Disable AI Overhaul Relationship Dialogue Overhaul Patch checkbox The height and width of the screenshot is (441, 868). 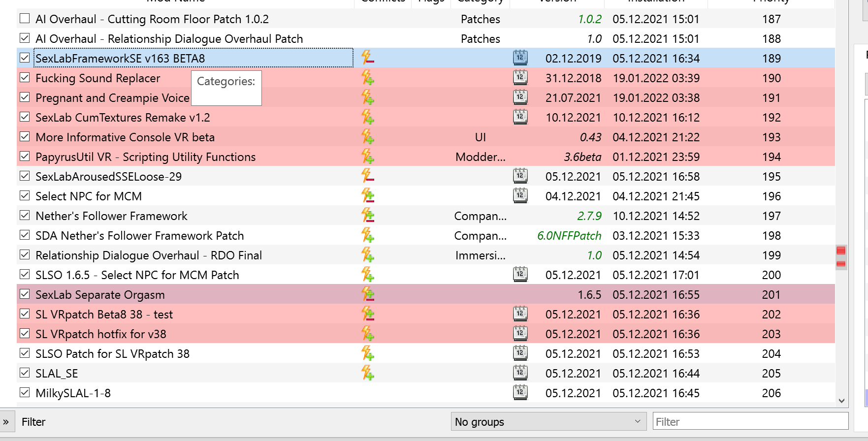pyautogui.click(x=25, y=38)
